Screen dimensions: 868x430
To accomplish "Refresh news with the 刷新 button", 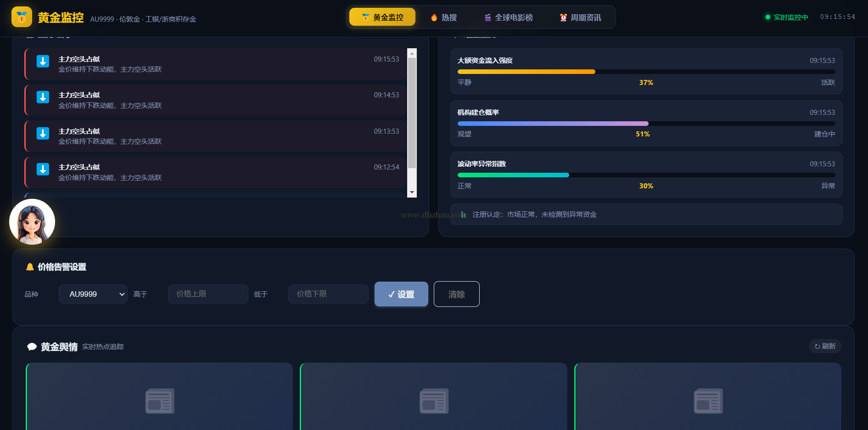I will point(824,346).
